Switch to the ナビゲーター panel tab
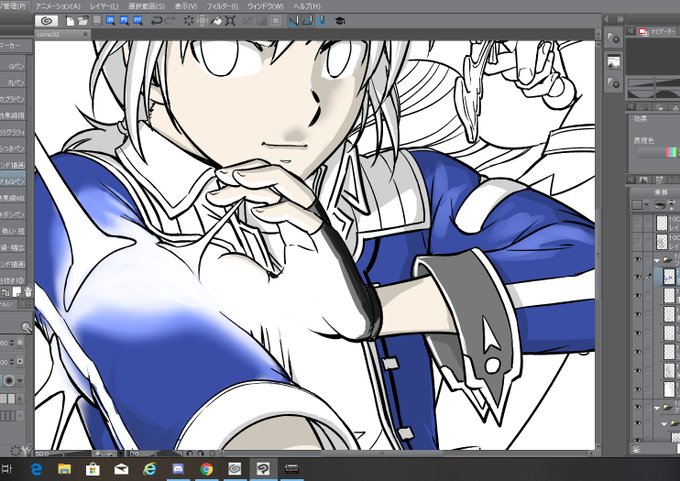Screen dimensions: 680x481 [x=657, y=32]
